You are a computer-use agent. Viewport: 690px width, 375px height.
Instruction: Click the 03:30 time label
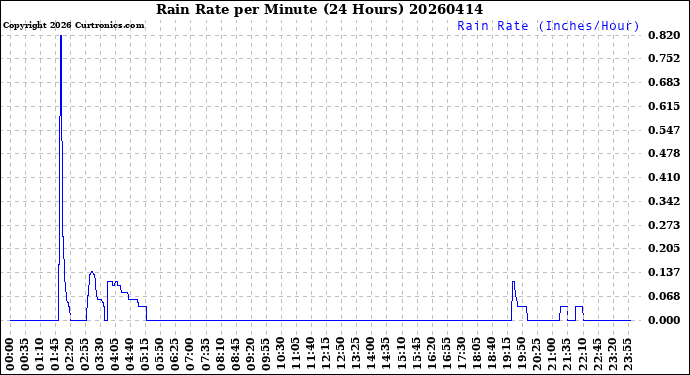tap(101, 355)
